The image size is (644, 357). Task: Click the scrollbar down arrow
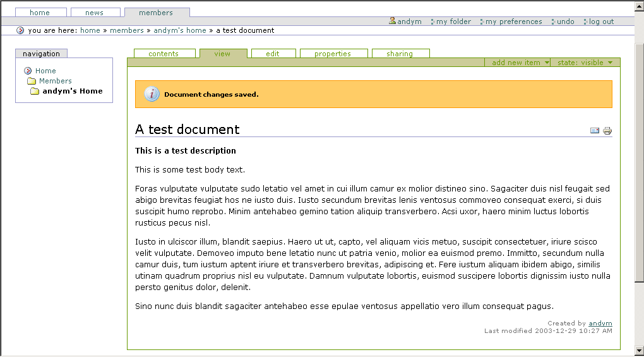tap(639, 350)
